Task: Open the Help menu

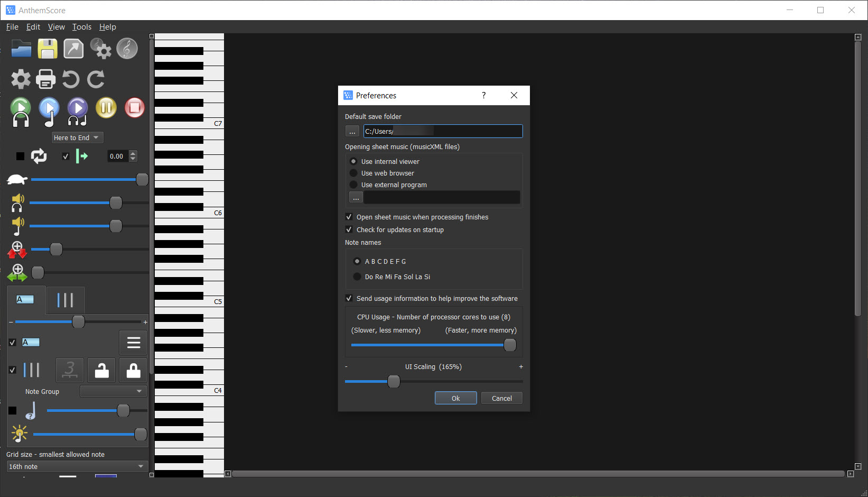Action: 108,27
